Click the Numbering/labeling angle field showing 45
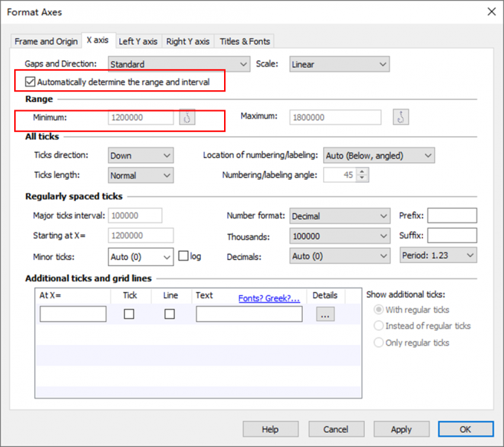Image resolution: width=504 pixels, height=447 pixels. [x=340, y=175]
